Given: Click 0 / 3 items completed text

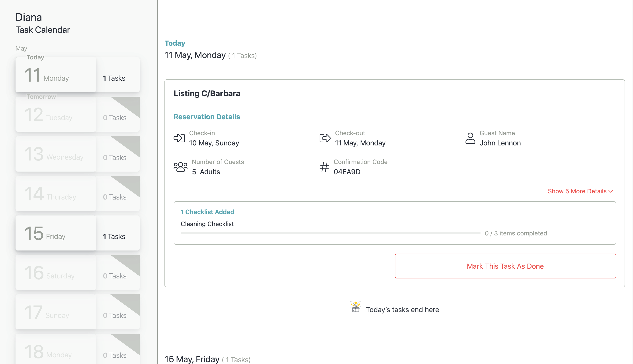Looking at the screenshot, I should [516, 233].
